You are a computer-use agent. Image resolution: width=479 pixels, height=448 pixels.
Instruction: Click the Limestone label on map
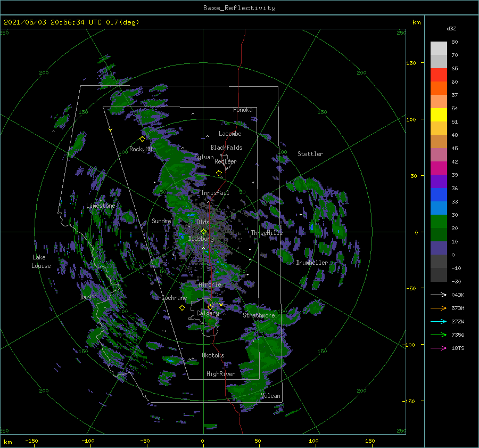pos(101,206)
